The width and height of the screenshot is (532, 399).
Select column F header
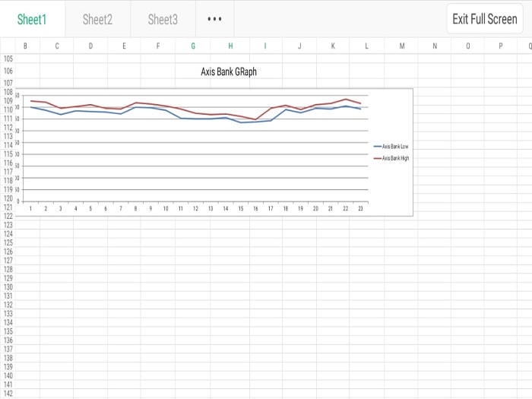(158, 46)
